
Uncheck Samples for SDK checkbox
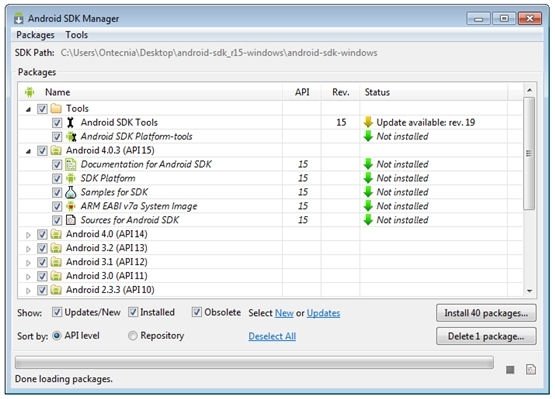pyautogui.click(x=57, y=193)
